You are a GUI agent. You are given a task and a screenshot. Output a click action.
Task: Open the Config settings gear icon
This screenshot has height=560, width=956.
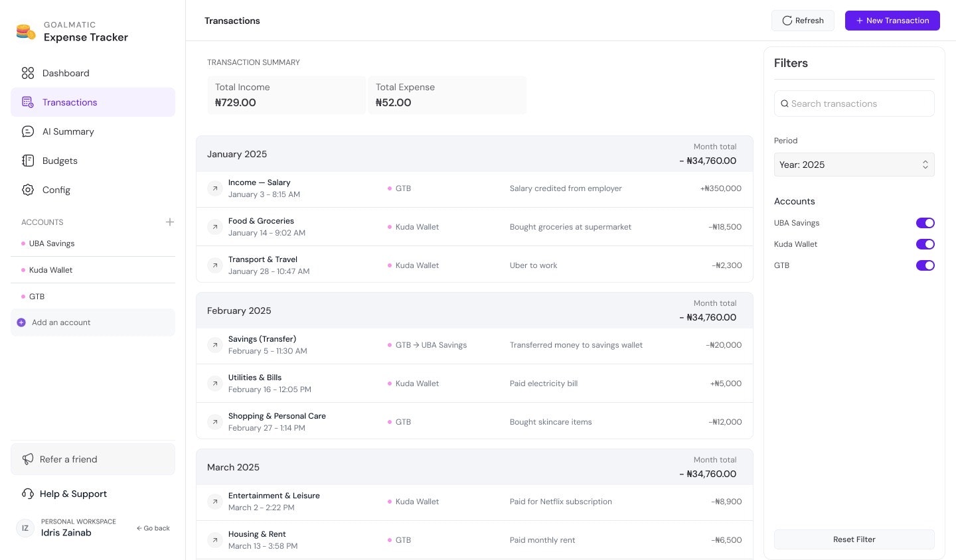click(x=27, y=190)
